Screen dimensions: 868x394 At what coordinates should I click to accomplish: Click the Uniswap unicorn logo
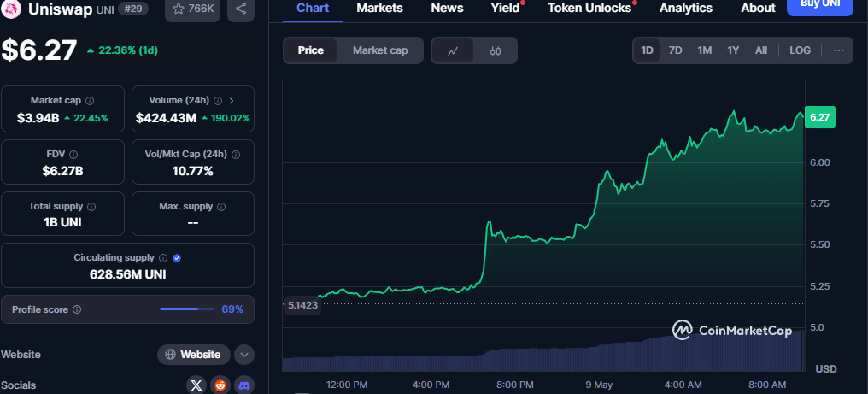(x=12, y=9)
